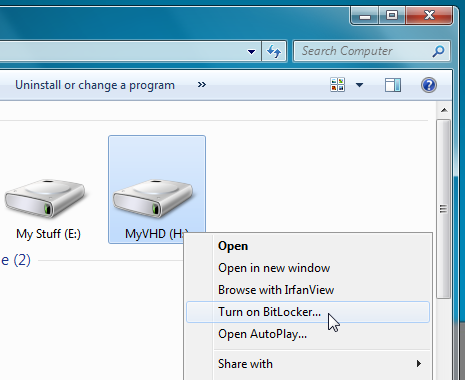Click into the Search Computer field
The width and height of the screenshot is (465, 380).
(x=363, y=51)
